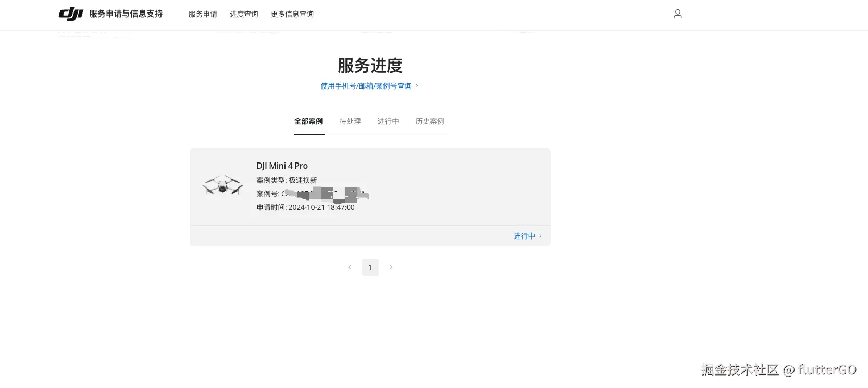This screenshot has width=868, height=388.
Task: Click the DJI Mini 4 Pro drone thumbnail
Action: (223, 185)
